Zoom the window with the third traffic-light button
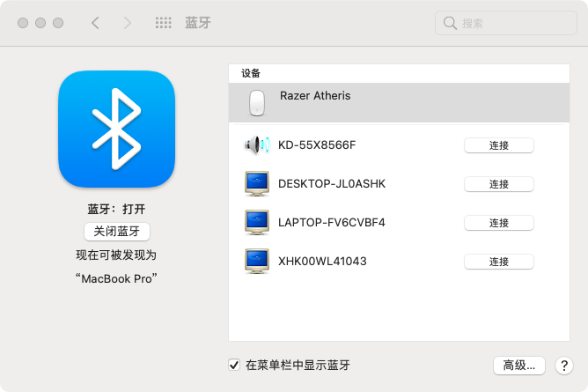 click(x=58, y=23)
